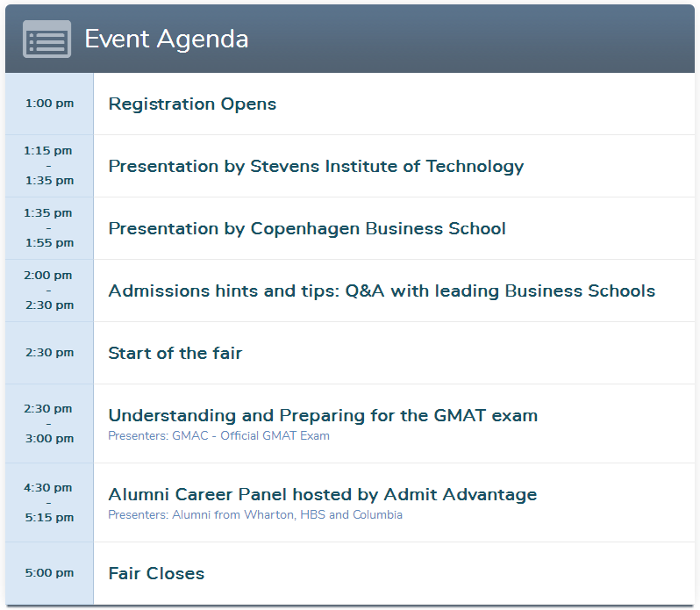This screenshot has width=700, height=610.
Task: Open Presentation by Copenhagen Business School
Action: [307, 228]
